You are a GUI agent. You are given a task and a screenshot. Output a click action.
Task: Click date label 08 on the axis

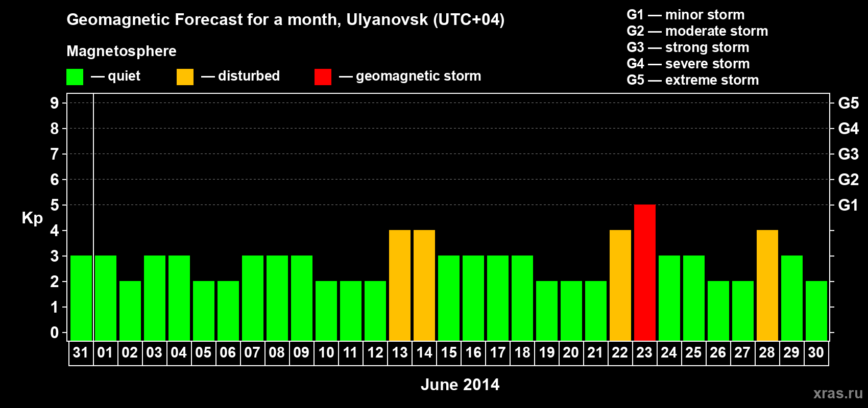[277, 352]
